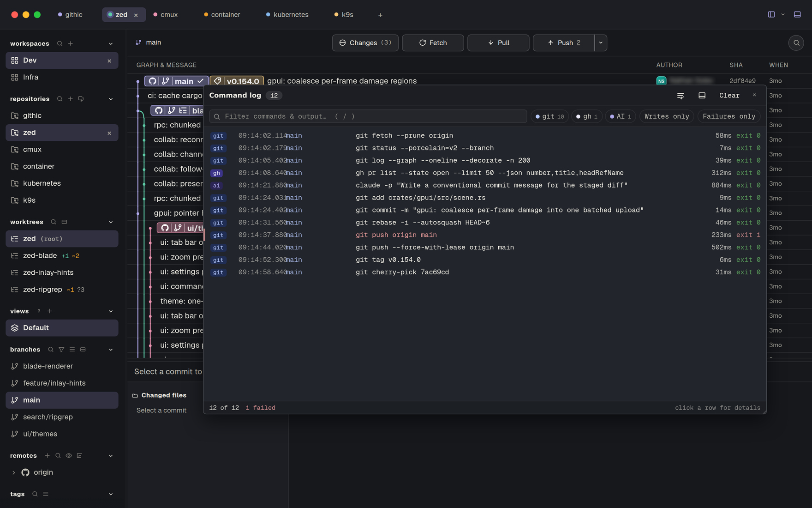812x508 pixels.
Task: Push 2 commits with Push button
Action: point(564,43)
